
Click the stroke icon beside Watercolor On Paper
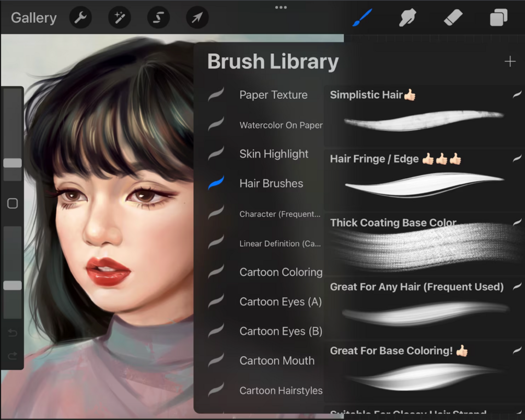pos(216,124)
